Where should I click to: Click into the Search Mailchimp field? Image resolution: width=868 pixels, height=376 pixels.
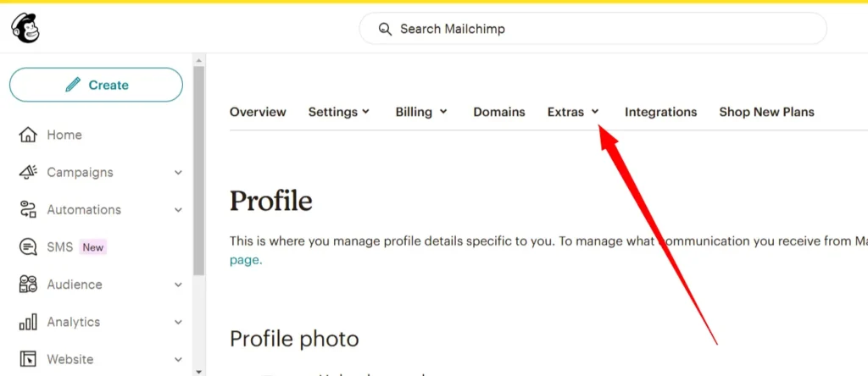[593, 29]
